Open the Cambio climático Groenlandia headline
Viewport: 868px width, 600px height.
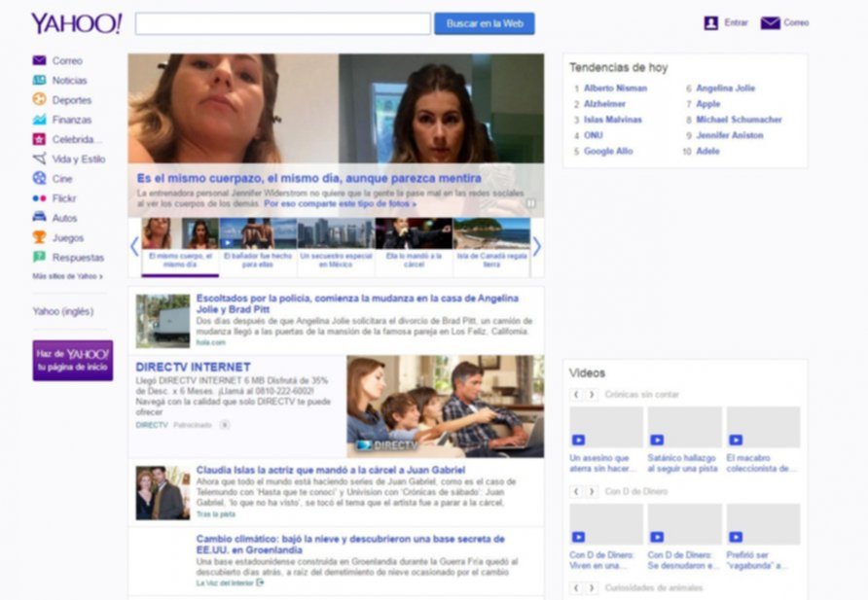350,545
